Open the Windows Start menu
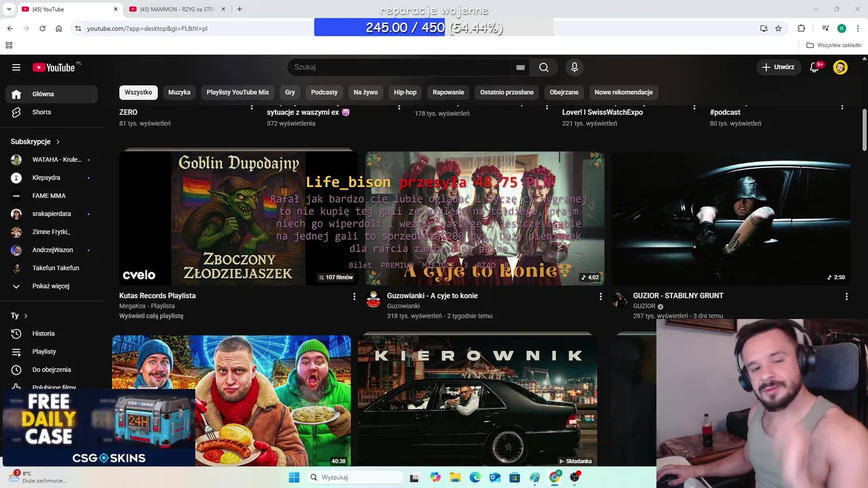Viewport: 868px width, 488px height. tap(294, 477)
